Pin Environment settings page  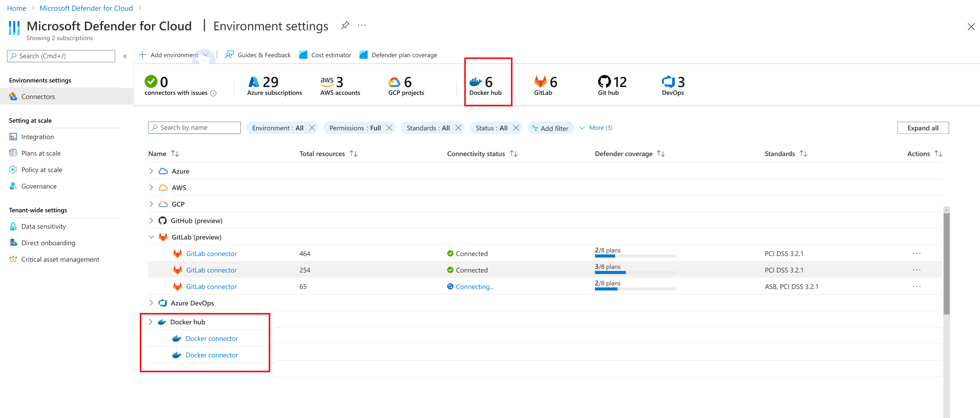(345, 25)
